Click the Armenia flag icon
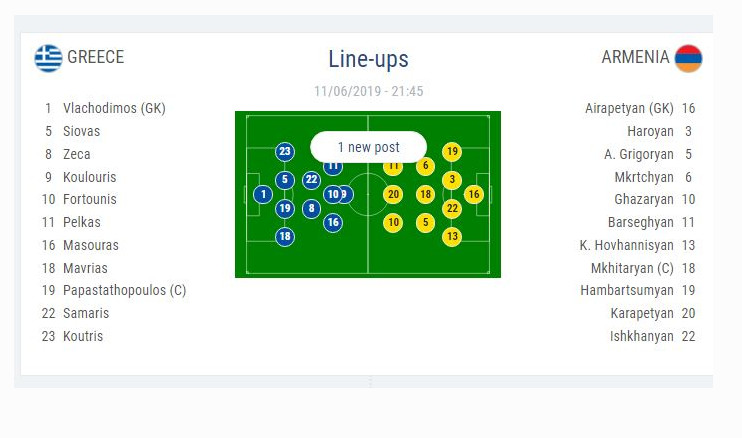 coord(688,58)
